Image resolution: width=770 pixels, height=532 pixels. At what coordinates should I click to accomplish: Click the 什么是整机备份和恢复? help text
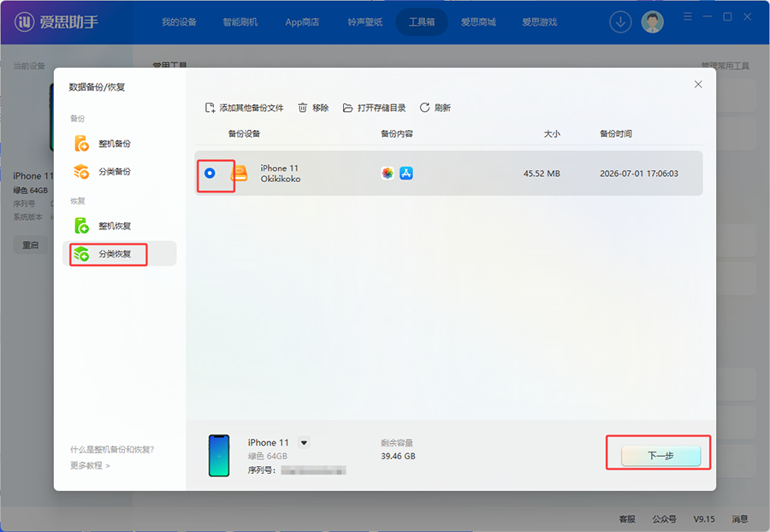[x=112, y=450]
